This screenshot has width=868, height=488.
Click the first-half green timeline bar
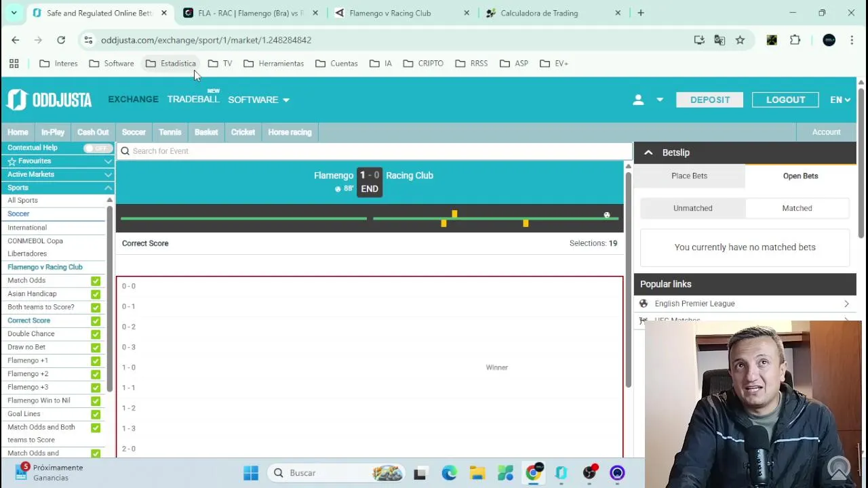[x=243, y=218]
